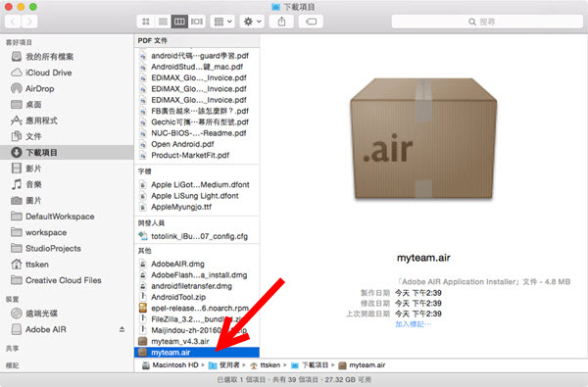
Task: Select AndroidTool.zip file
Action: [x=197, y=297]
